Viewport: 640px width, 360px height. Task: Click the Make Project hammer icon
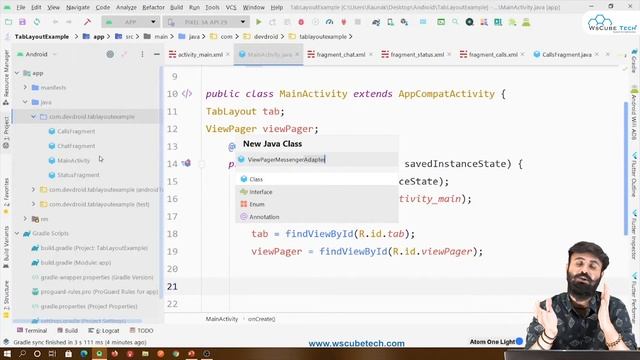pyautogui.click(x=87, y=22)
